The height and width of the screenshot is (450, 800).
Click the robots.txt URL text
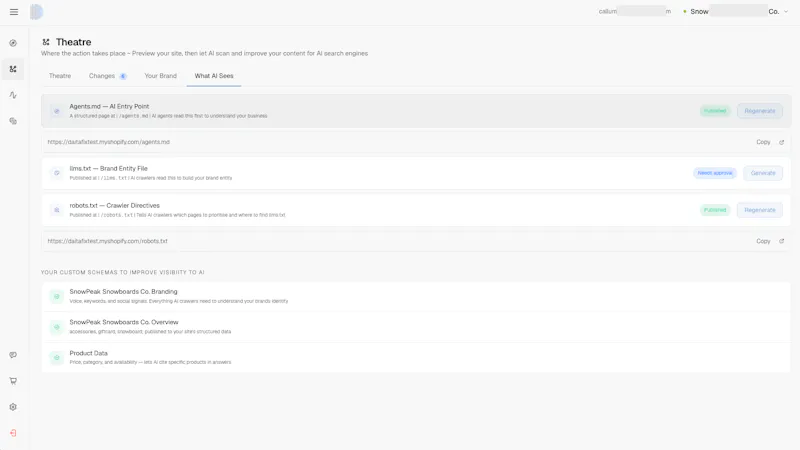coord(108,241)
